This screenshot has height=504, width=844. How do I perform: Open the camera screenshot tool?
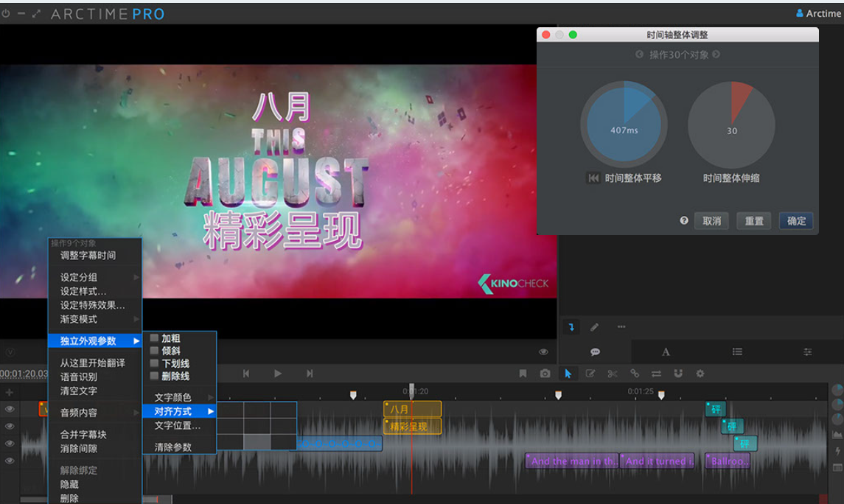(x=545, y=374)
